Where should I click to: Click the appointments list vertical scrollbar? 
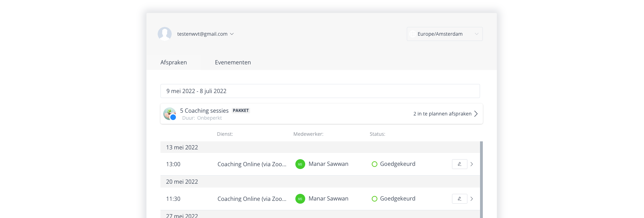(481, 180)
